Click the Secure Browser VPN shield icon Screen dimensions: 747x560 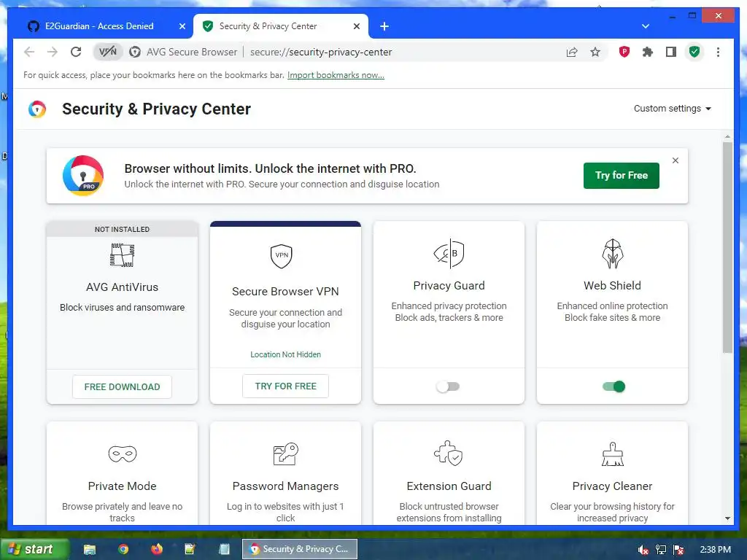282,256
